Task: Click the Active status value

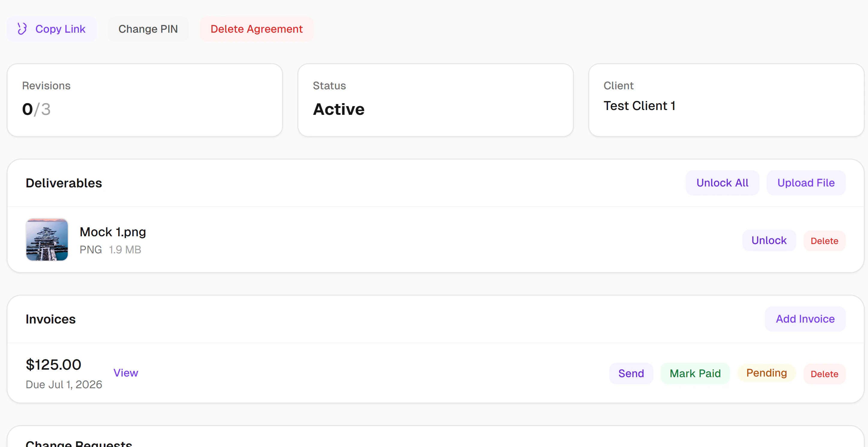Action: click(x=339, y=109)
